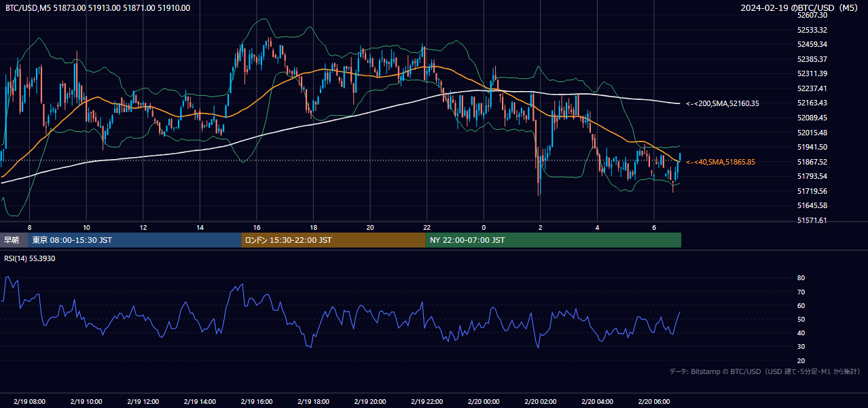Click price axis value 51645.58
Image resolution: width=868 pixels, height=408 pixels.
(812, 205)
